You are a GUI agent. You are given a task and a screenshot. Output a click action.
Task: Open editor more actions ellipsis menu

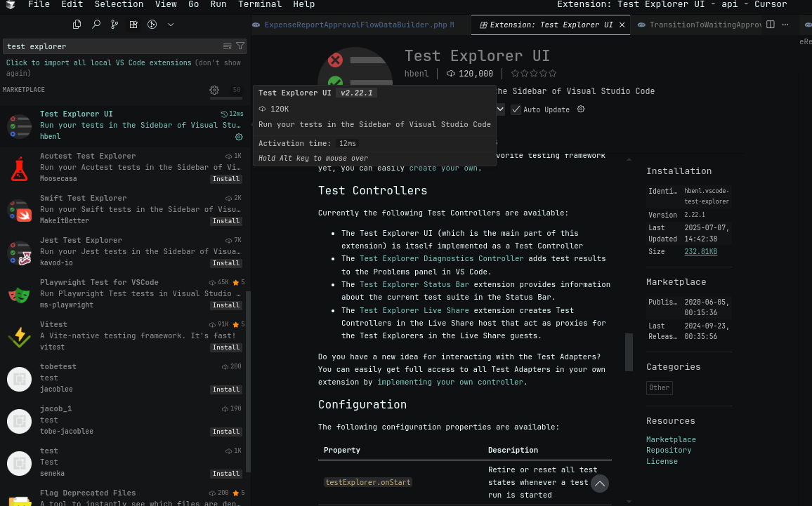785,25
